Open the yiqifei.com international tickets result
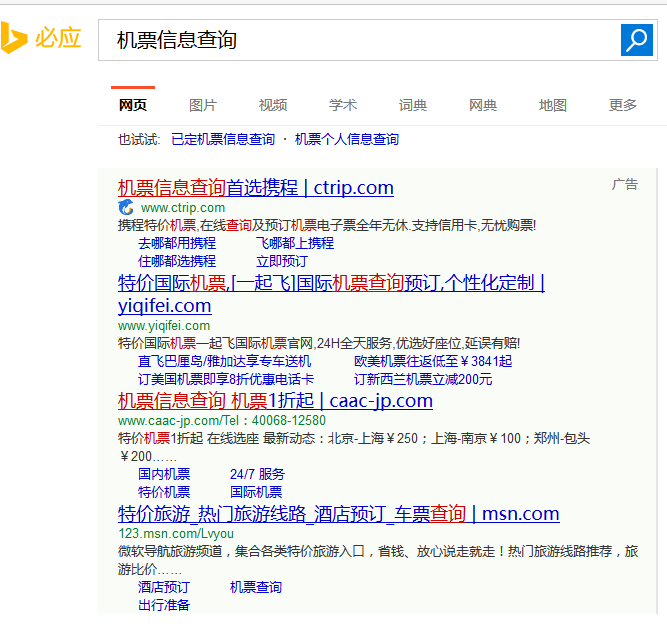This screenshot has width=667, height=627. coord(331,294)
